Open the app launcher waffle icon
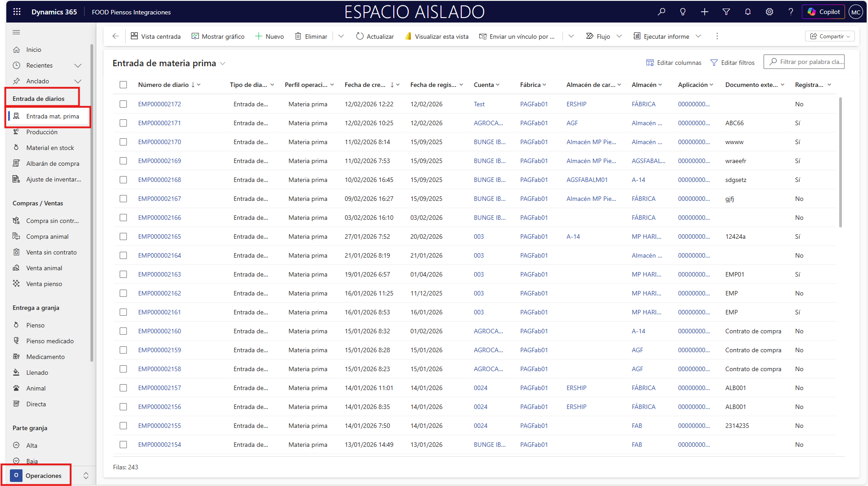 pos(17,12)
